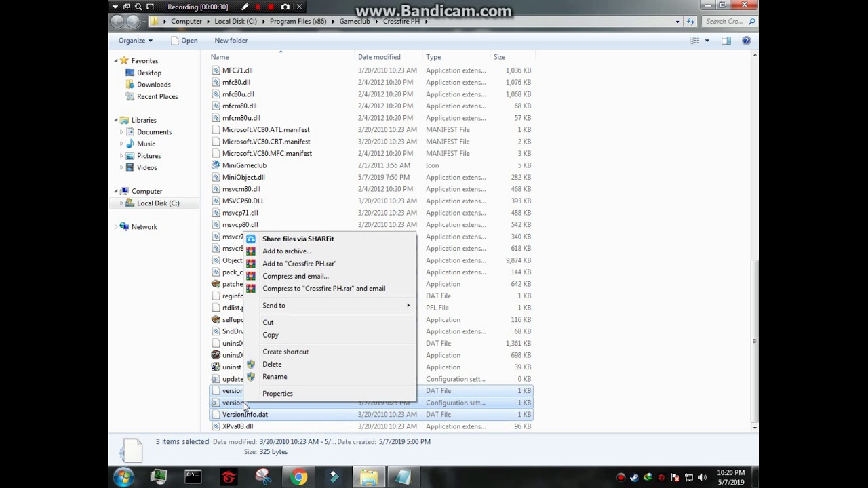
Task: Click the system monitor taskbar icon
Action: (x=159, y=477)
